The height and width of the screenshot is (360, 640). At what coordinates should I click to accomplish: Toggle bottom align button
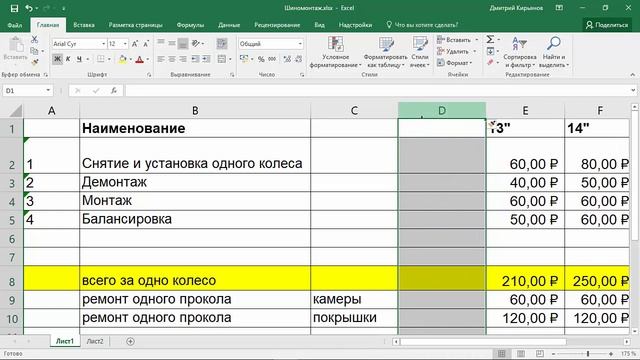(183, 43)
